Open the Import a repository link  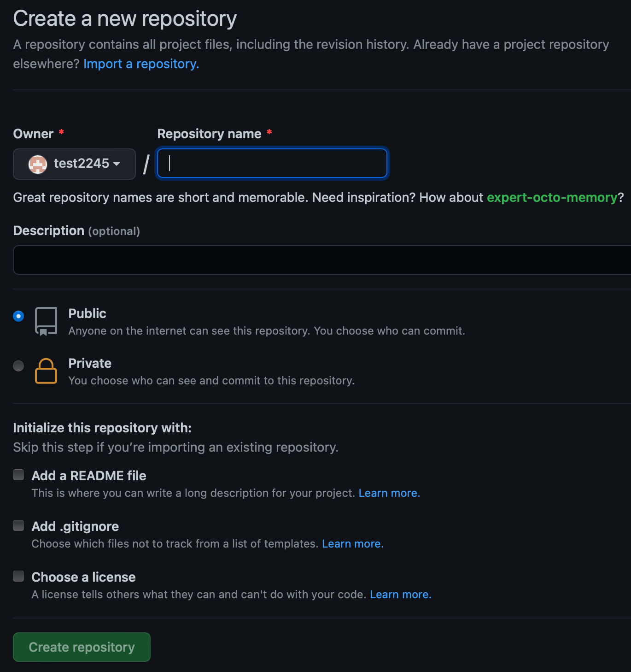[141, 64]
